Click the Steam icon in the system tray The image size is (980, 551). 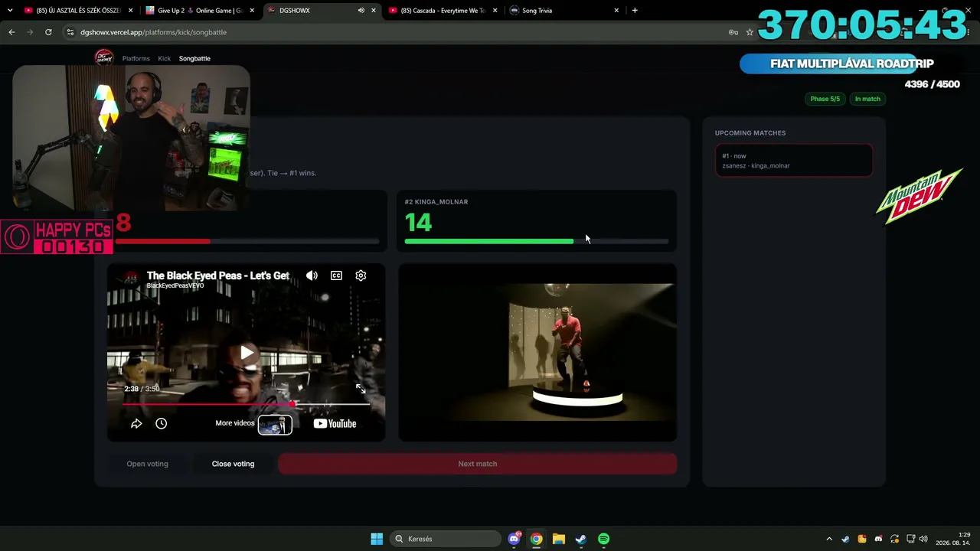tap(845, 539)
